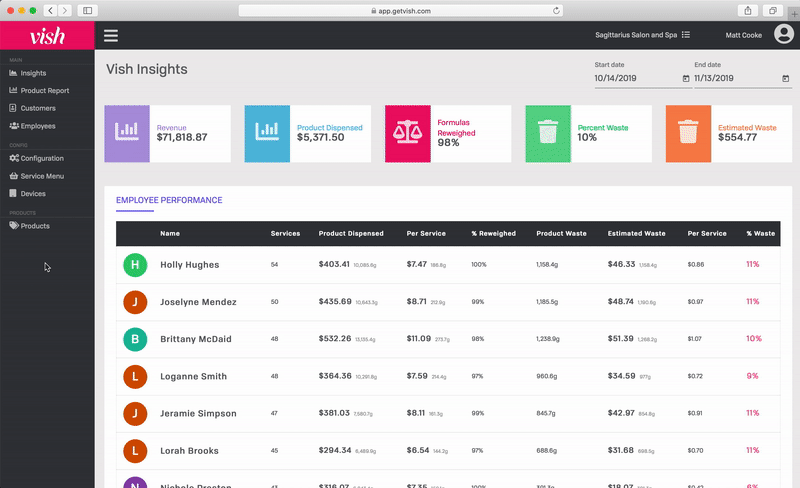
Task: Click the pink Formulas Reweighed scale icon
Action: 408,133
